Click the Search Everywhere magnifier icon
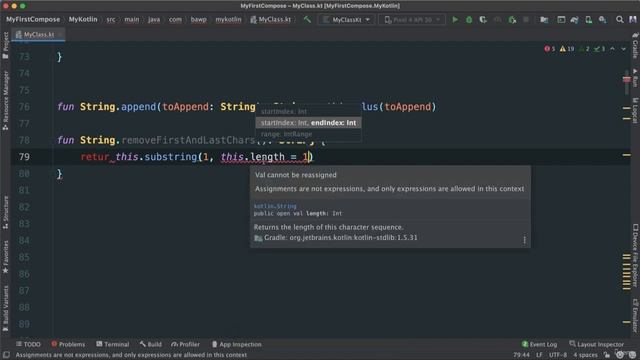Screen dimensions: 640x360 [x=620, y=19]
